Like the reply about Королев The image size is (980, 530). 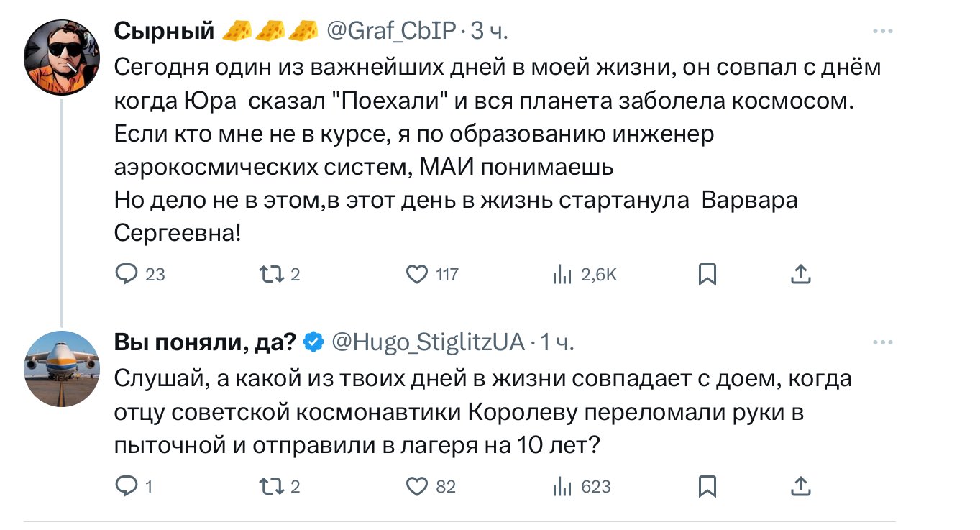click(x=417, y=487)
